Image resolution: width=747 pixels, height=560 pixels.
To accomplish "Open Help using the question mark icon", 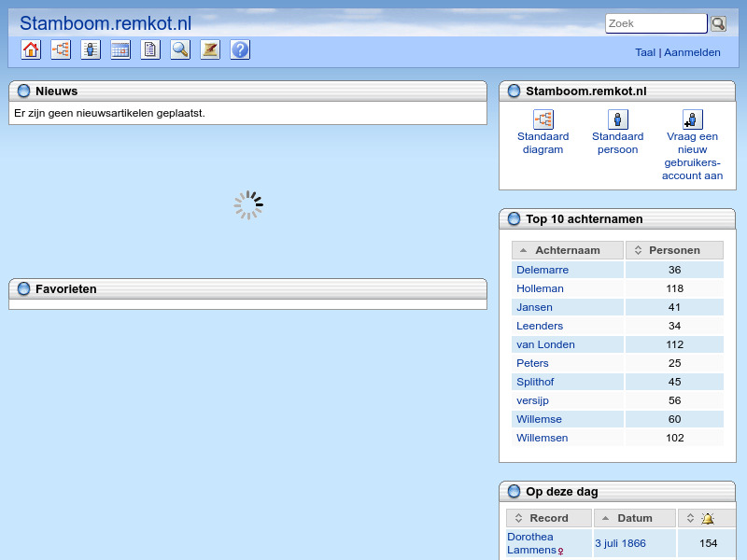I will tap(240, 49).
